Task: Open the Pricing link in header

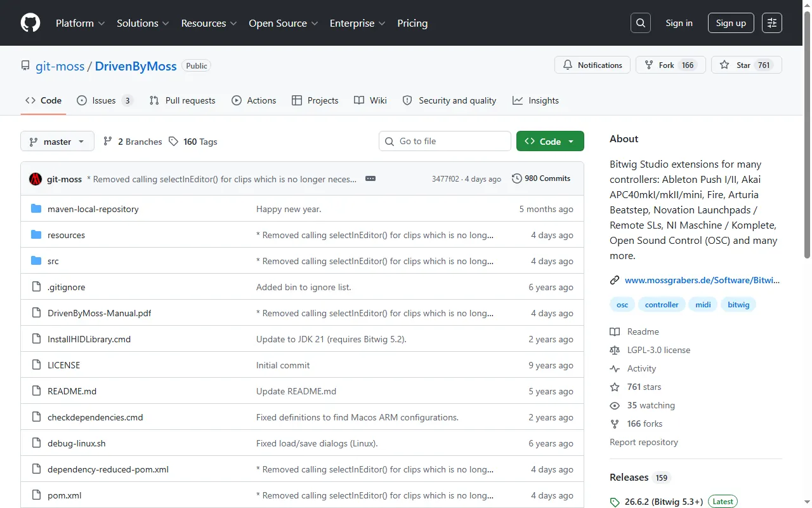Action: pos(412,23)
